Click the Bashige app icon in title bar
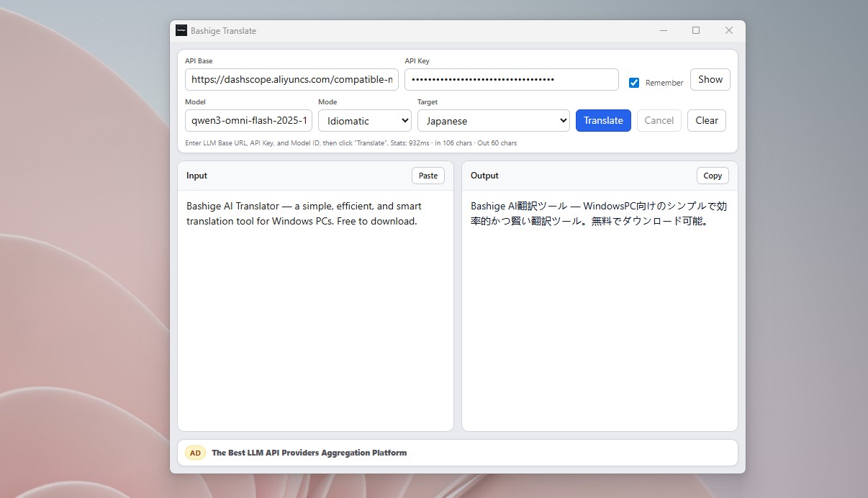This screenshot has height=498, width=868. [181, 30]
